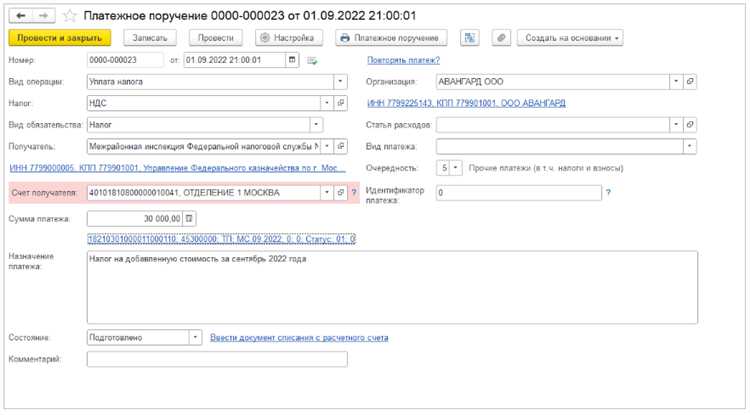Click the 'Сумма платежа' amount field
The height and width of the screenshot is (415, 750).
click(x=134, y=219)
